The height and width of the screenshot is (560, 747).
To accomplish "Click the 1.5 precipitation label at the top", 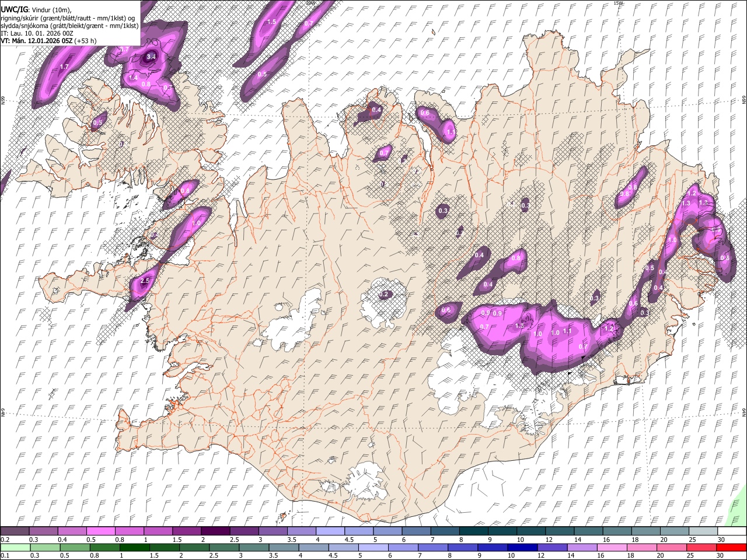I will tap(271, 22).
